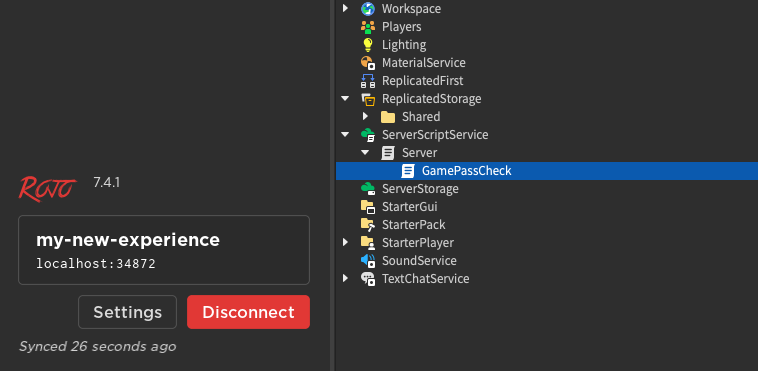Image resolution: width=758 pixels, height=371 pixels.
Task: Click the GamePassCheck script icon
Action: [x=408, y=171]
